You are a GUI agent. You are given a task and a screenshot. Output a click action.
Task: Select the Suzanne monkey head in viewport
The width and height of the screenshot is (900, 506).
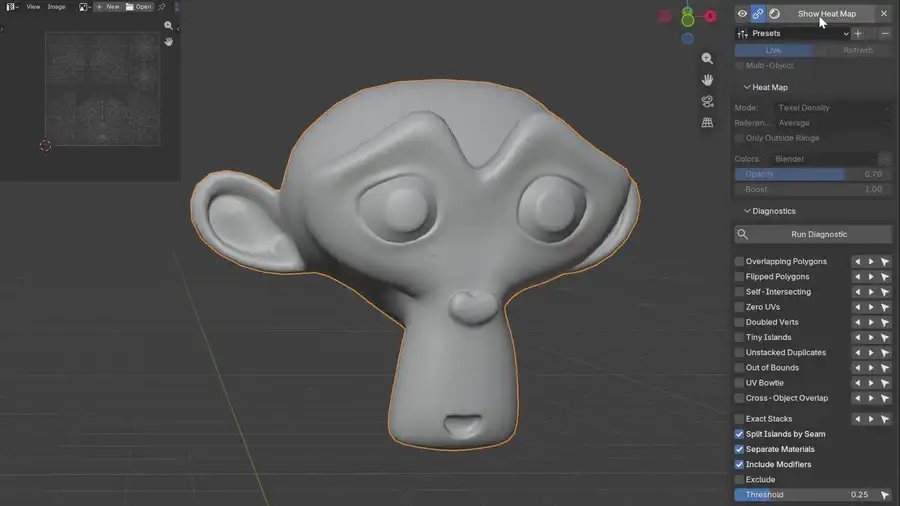(416, 263)
